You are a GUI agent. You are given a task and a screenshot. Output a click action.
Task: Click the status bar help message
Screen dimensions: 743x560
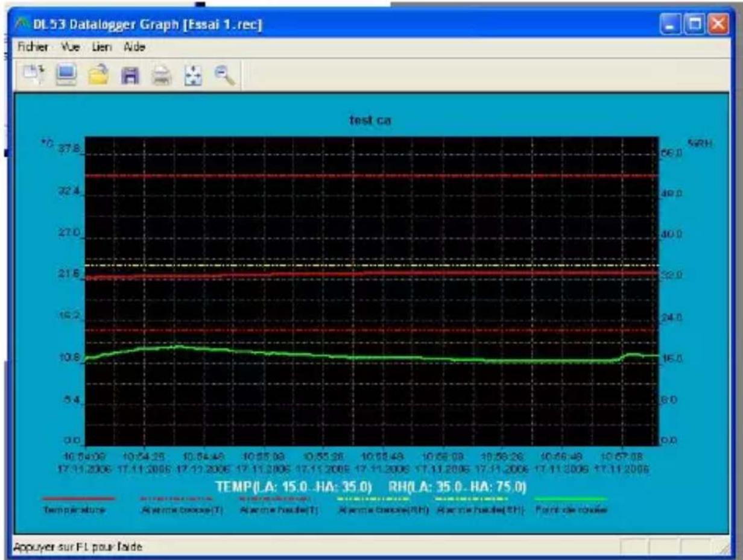click(x=79, y=546)
